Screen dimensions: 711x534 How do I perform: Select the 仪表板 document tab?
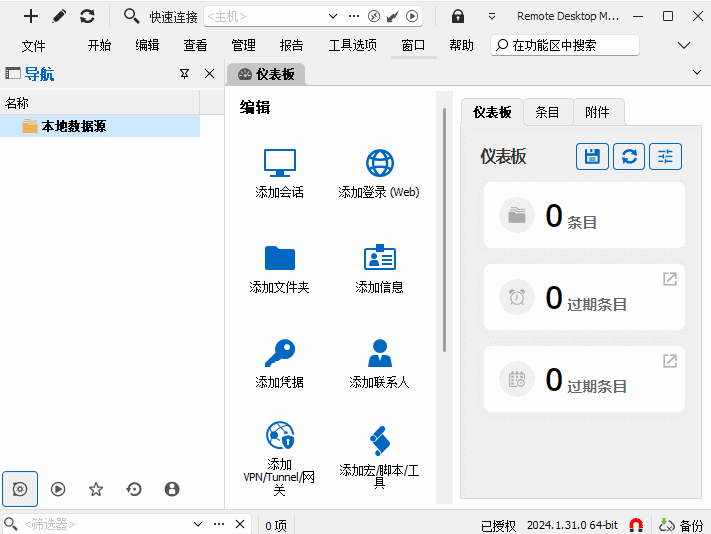(266, 74)
